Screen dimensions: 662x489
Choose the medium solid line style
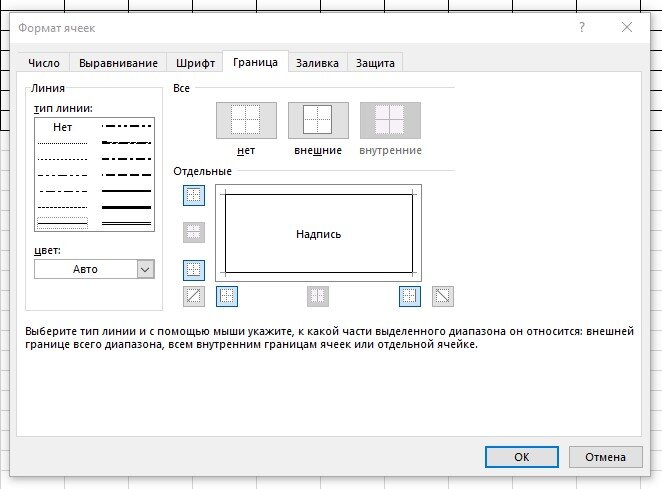[126, 191]
